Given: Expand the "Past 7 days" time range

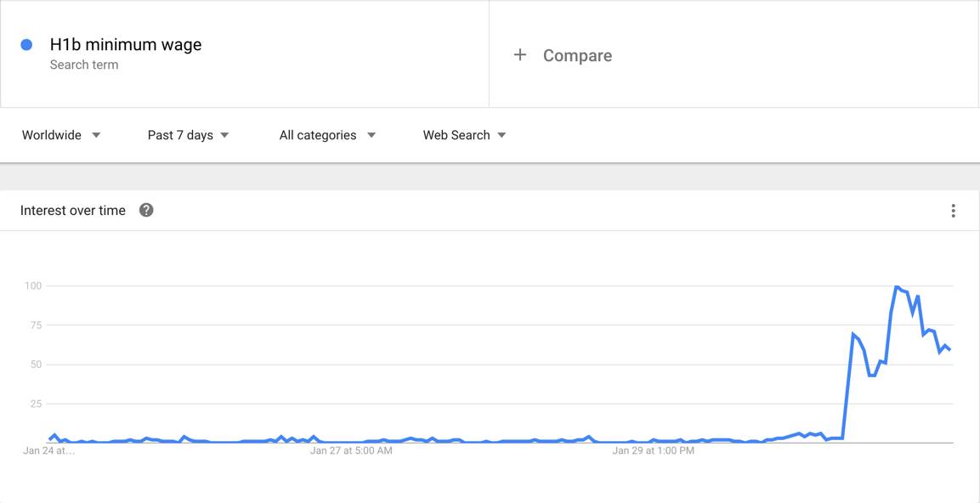Looking at the screenshot, I should (188, 135).
